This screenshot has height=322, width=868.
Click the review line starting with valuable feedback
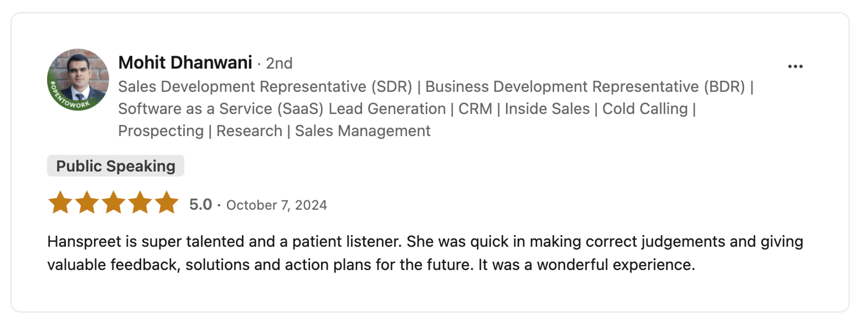[x=371, y=265]
